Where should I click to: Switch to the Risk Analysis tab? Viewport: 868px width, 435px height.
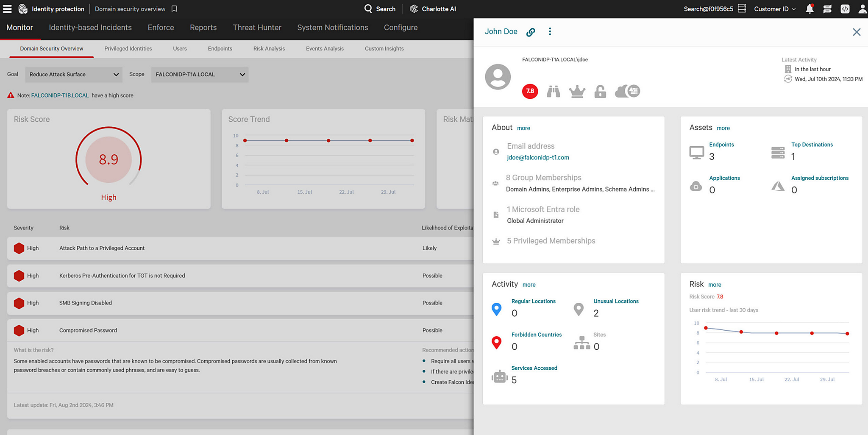tap(269, 48)
